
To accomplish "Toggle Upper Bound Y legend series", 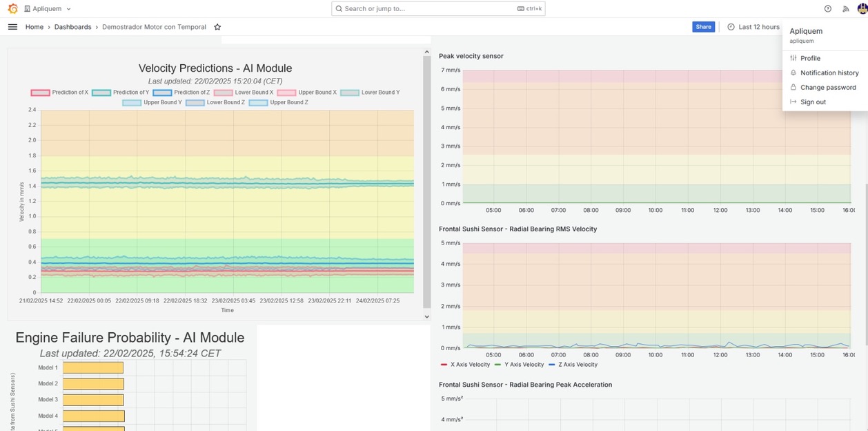I will pos(152,102).
